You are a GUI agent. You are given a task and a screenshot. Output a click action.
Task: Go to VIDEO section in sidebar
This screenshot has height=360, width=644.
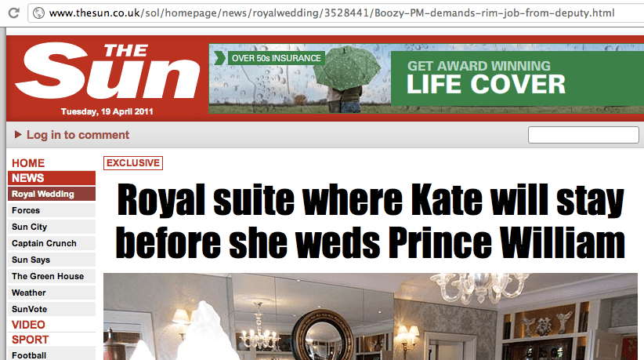click(28, 325)
